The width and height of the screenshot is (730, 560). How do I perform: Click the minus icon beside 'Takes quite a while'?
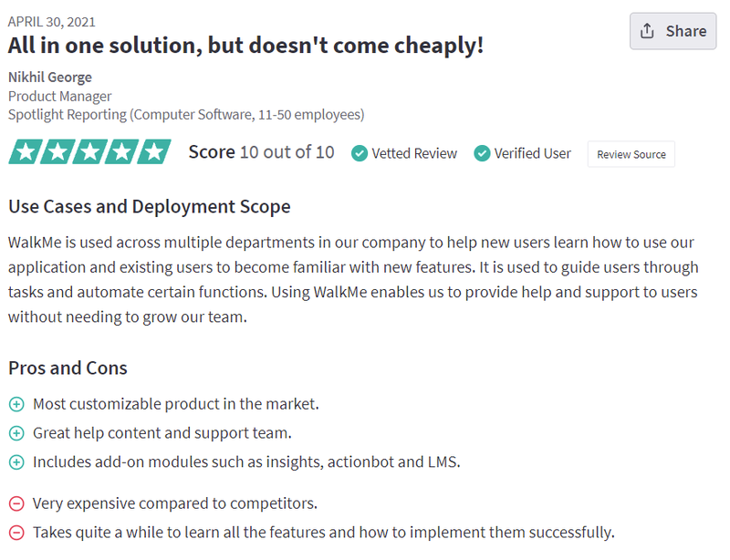[16, 532]
